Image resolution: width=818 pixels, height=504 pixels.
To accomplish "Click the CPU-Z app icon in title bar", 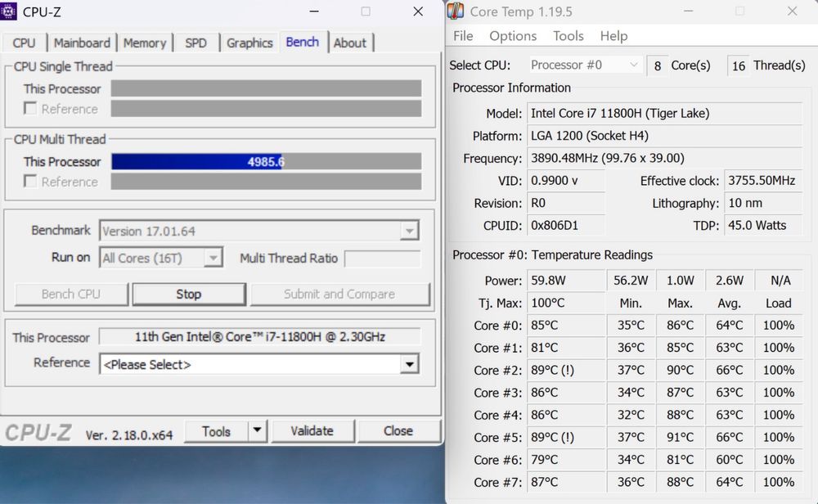I will [x=8, y=11].
